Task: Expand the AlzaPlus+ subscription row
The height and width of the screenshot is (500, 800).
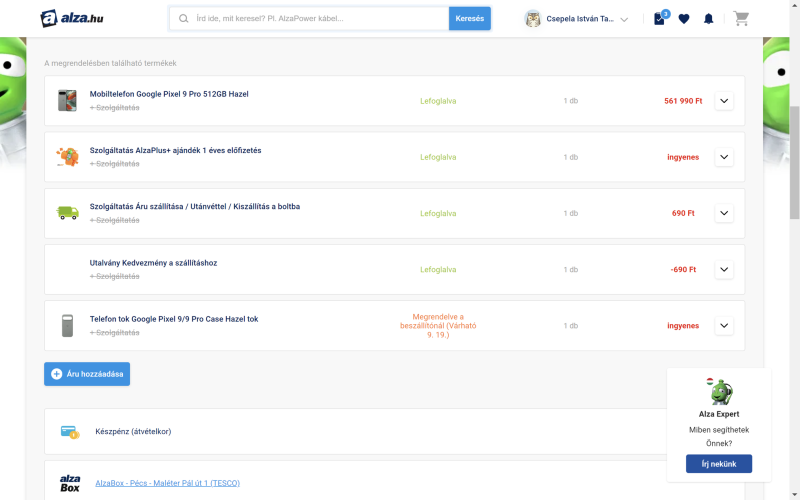Action: coord(724,157)
